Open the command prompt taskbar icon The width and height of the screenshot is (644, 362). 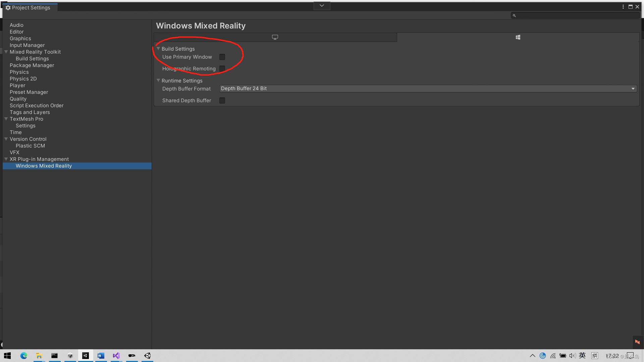tap(54, 356)
